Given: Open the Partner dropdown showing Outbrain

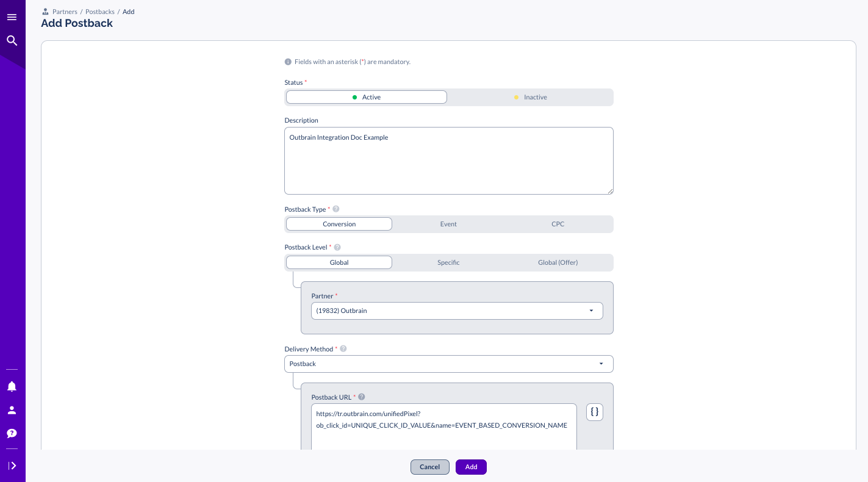Looking at the screenshot, I should click(x=457, y=311).
